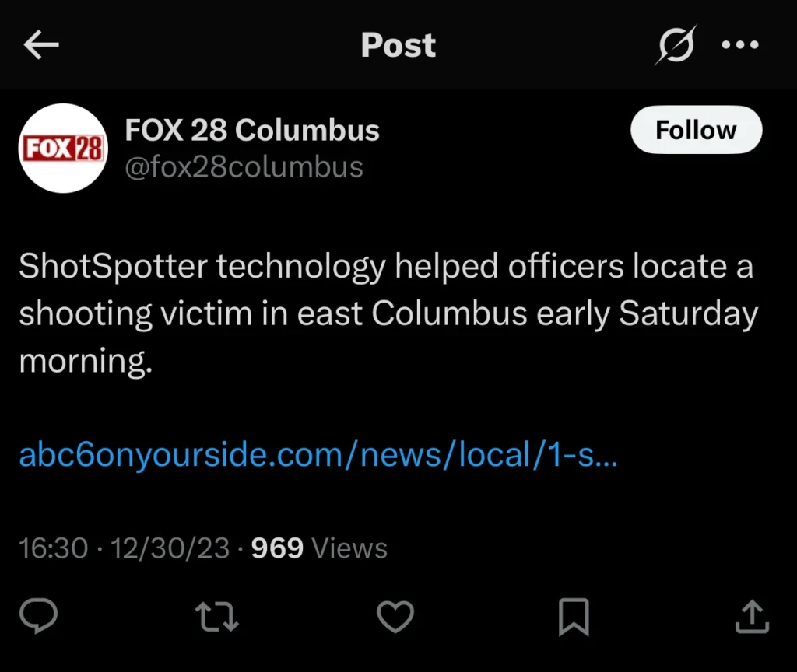The height and width of the screenshot is (672, 797).
Task: Click the 12/30/23 post date
Action: click(x=170, y=548)
